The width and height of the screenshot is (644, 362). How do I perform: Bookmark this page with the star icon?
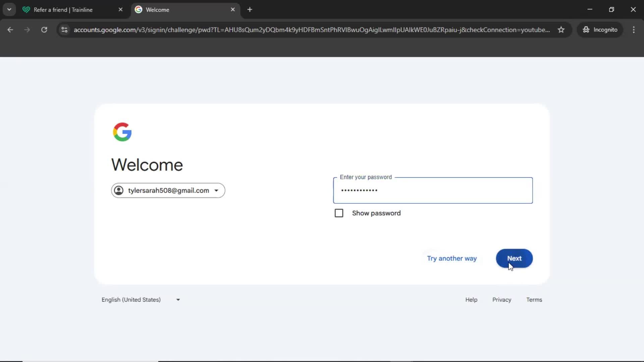tap(561, 29)
